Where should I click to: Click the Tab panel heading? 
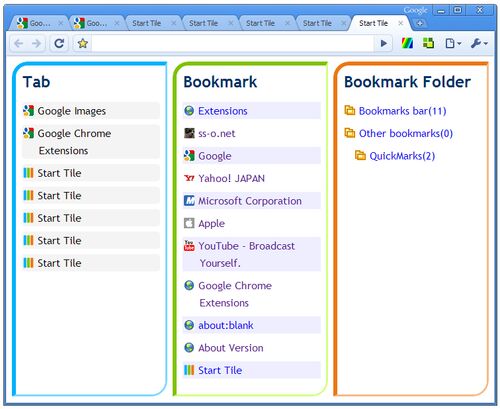click(37, 82)
